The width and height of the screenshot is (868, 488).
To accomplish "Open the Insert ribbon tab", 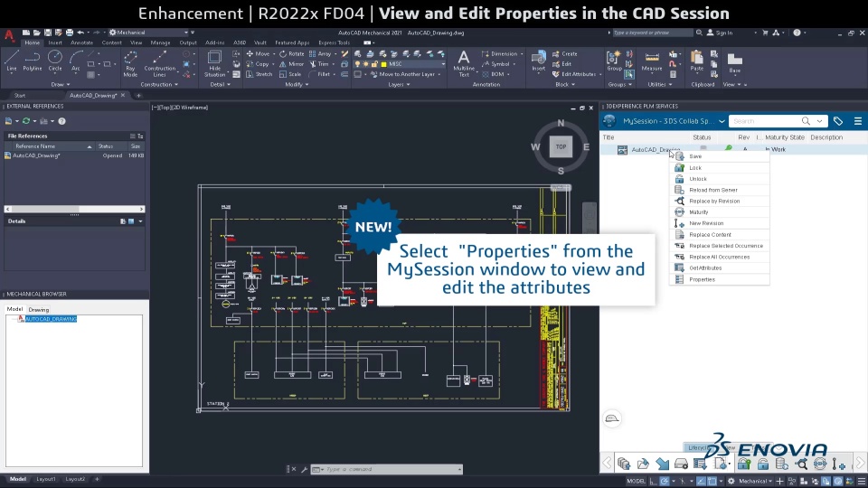I will (55, 42).
